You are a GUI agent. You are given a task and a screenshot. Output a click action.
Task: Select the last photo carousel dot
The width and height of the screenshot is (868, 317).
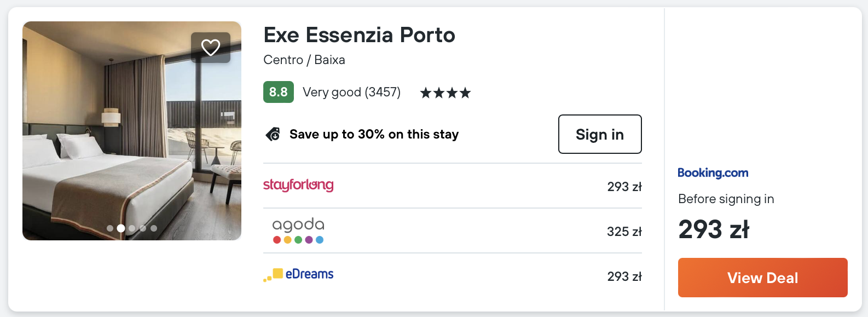(154, 228)
